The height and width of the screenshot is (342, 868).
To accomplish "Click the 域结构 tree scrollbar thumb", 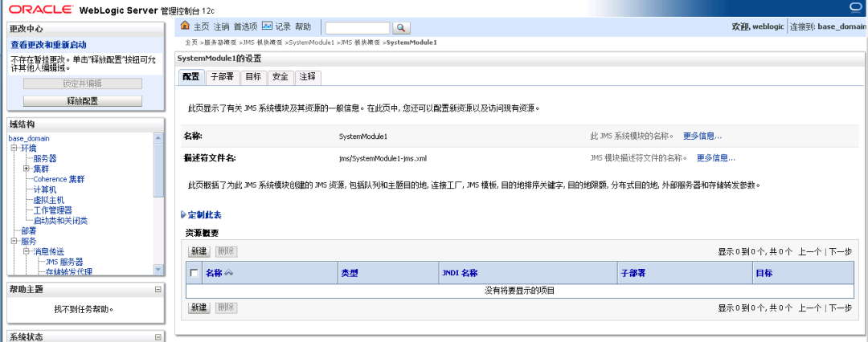I will [158, 170].
